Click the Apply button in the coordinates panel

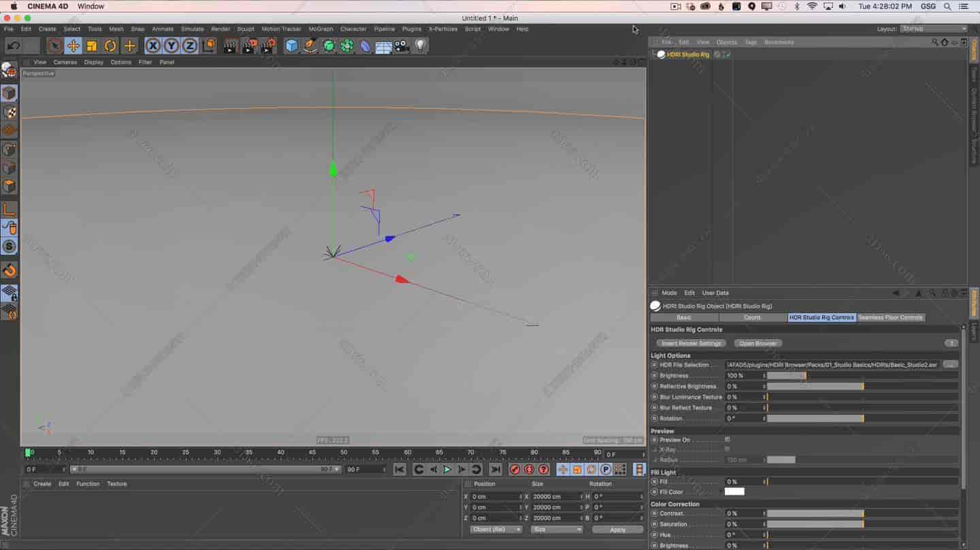[x=617, y=529]
